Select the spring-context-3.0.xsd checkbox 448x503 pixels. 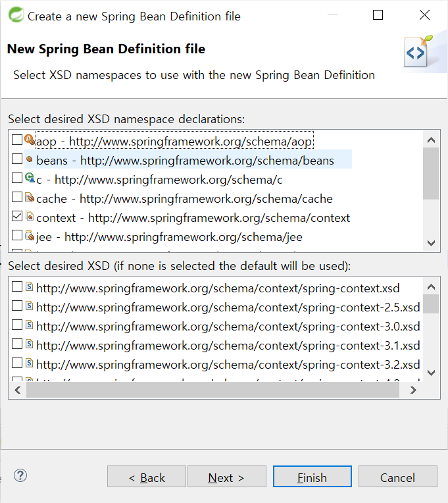pyautogui.click(x=17, y=325)
